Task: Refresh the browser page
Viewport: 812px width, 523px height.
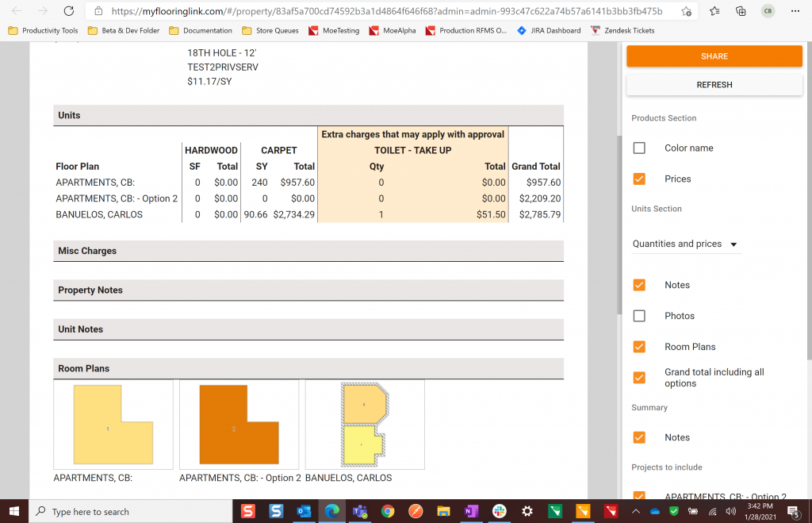Action: point(69,11)
